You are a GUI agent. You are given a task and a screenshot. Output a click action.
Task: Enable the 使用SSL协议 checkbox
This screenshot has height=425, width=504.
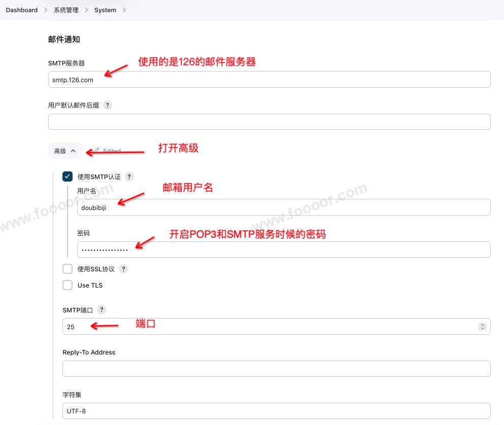pyautogui.click(x=68, y=269)
